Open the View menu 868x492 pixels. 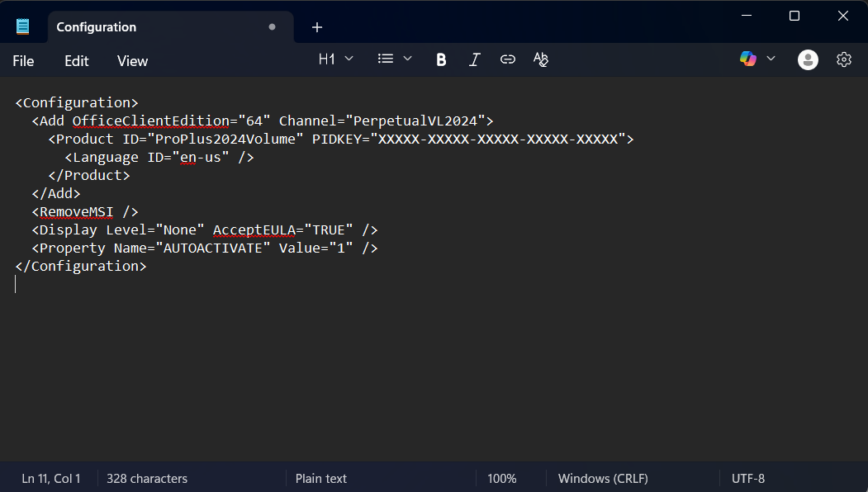[x=132, y=61]
